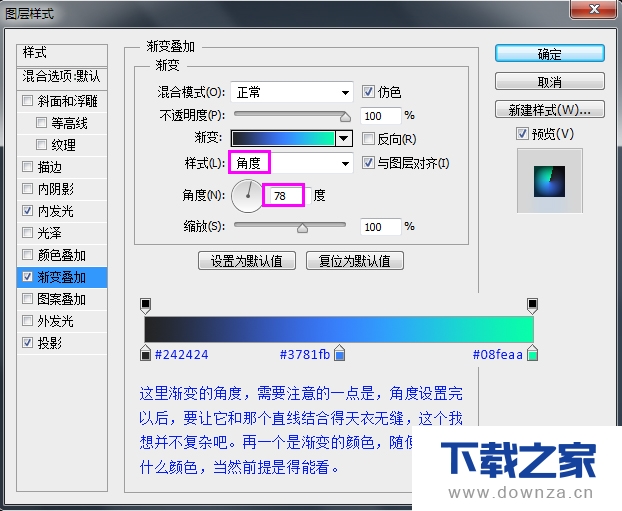
Task: Toggle the 纹理 checkbox
Action: click(x=41, y=144)
